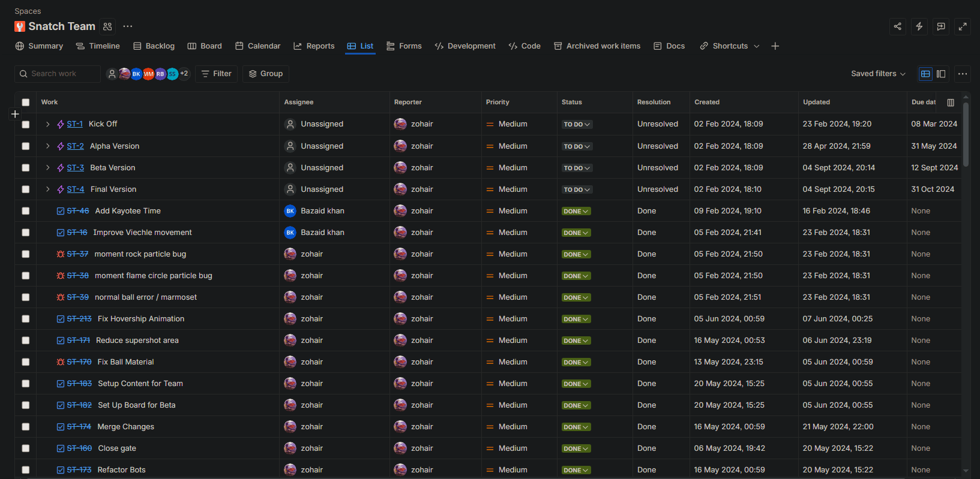980x479 pixels.
Task: Open the Timeline tab
Action: [98, 46]
